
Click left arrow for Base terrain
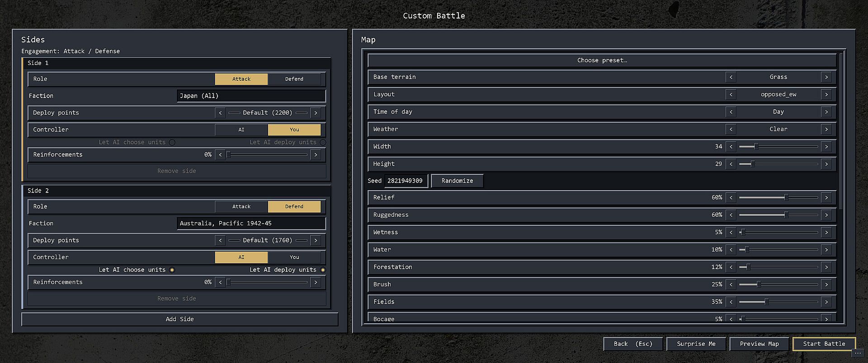pos(731,77)
